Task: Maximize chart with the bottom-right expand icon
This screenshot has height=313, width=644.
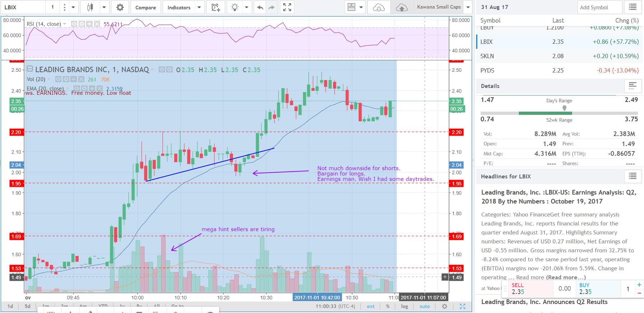Action: [x=463, y=306]
